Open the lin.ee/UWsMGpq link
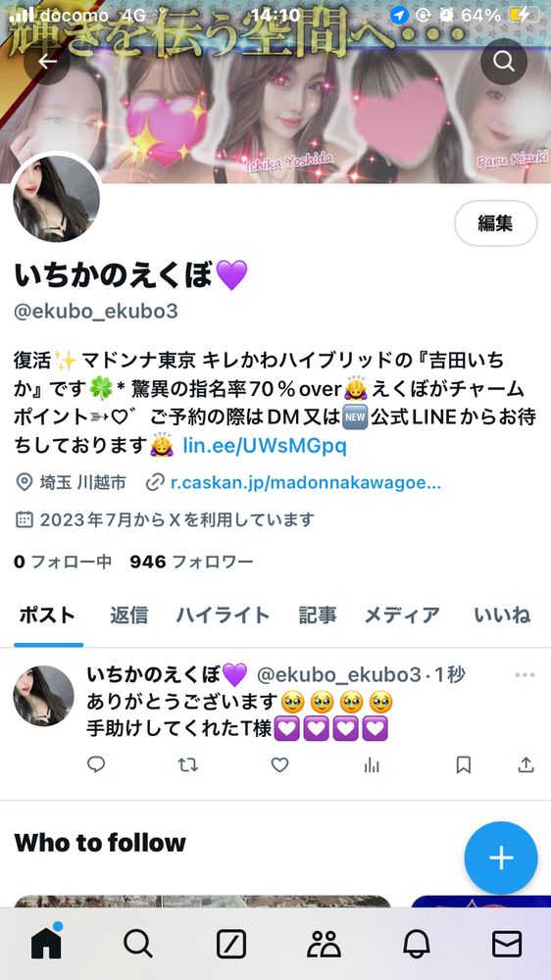Image resolution: width=551 pixels, height=980 pixels. 265,446
